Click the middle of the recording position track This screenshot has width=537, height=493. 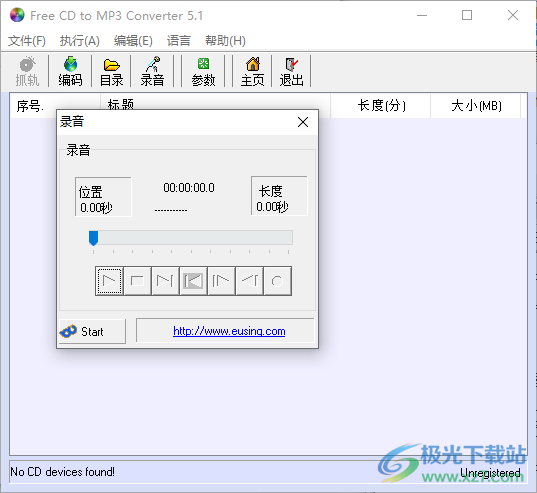[191, 238]
